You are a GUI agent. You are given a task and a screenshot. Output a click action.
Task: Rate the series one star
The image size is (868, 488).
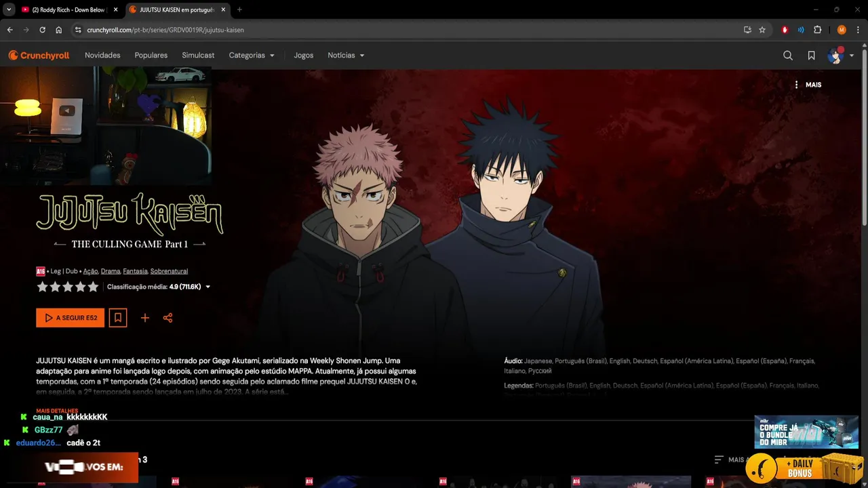43,287
